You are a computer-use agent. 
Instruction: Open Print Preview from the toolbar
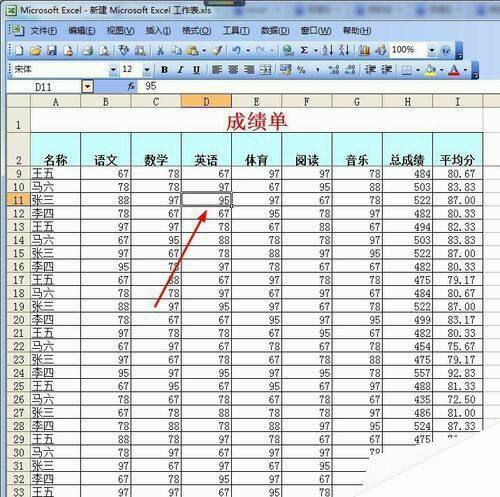(104, 50)
